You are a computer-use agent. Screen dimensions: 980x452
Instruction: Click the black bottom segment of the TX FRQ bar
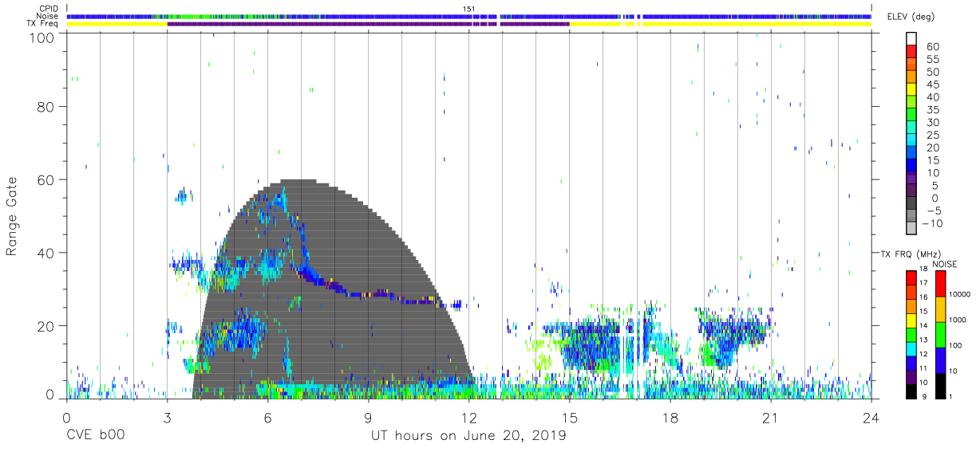911,391
